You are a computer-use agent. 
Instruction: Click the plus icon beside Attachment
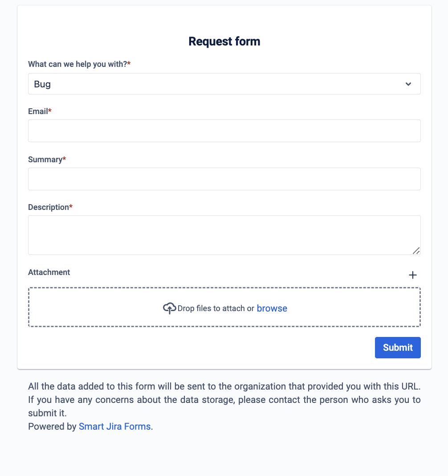coord(413,275)
